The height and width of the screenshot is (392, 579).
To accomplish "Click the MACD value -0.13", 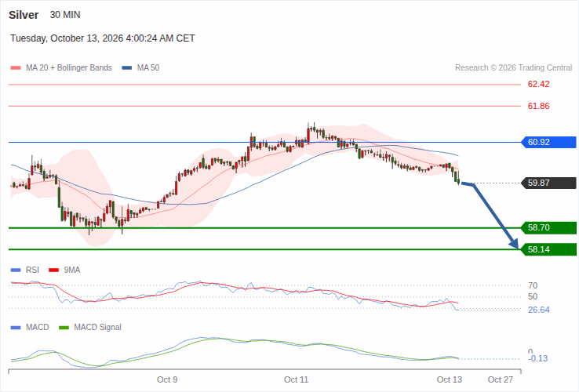I will 538,359.
